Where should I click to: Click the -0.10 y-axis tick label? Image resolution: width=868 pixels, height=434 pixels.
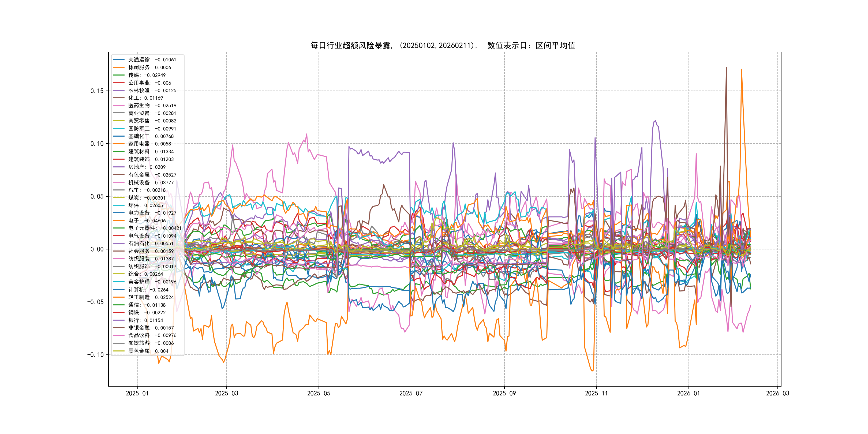[95, 354]
